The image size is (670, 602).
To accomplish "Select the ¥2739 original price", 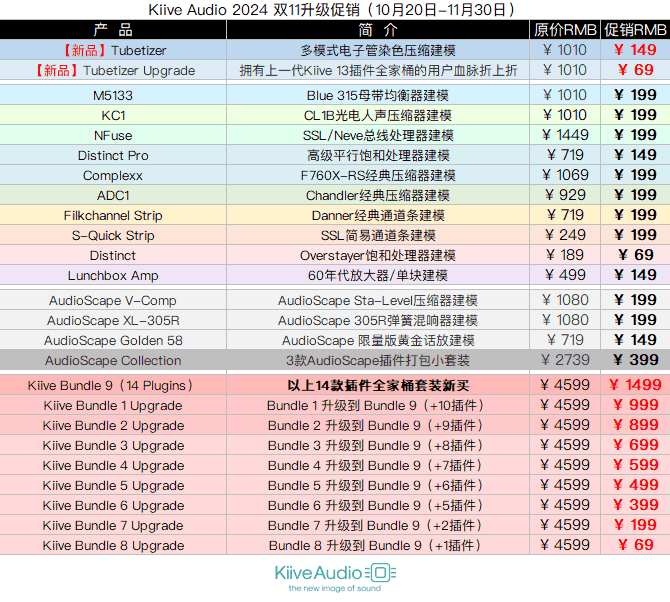I will pos(565,360).
